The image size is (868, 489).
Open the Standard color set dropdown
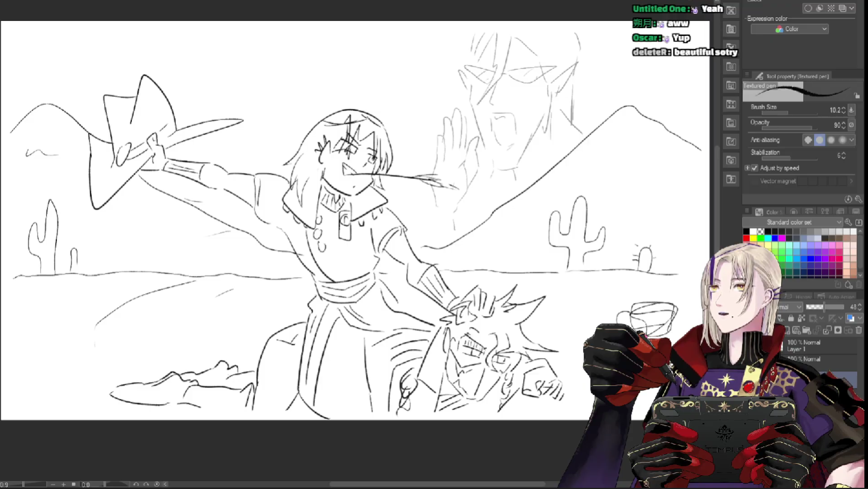click(793, 222)
